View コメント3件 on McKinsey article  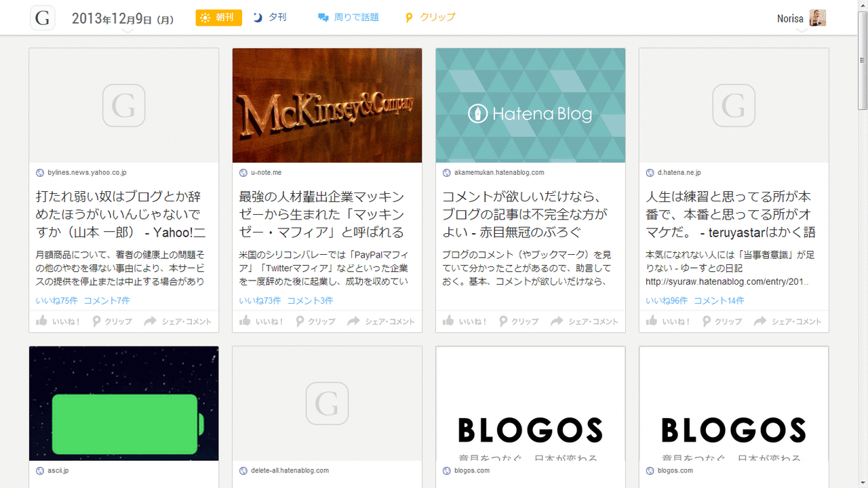[310, 300]
